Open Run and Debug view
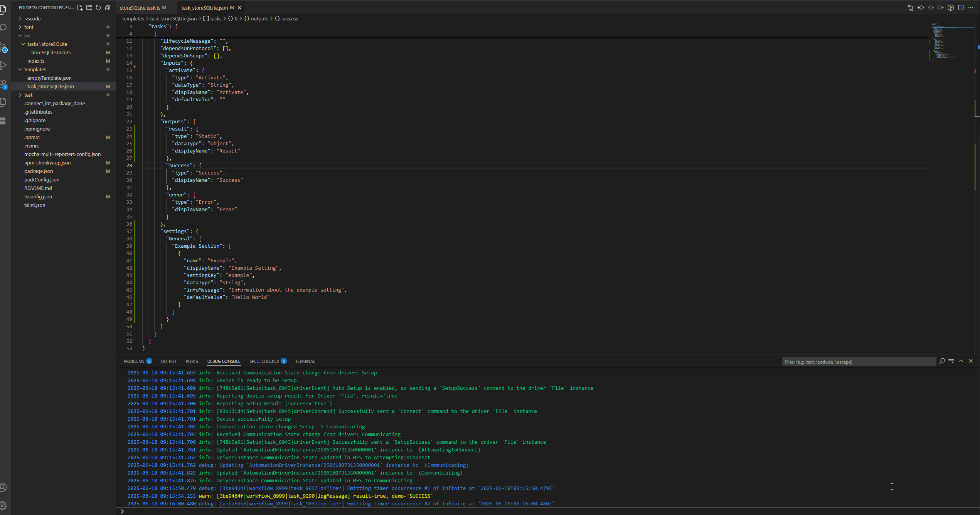 point(3,65)
